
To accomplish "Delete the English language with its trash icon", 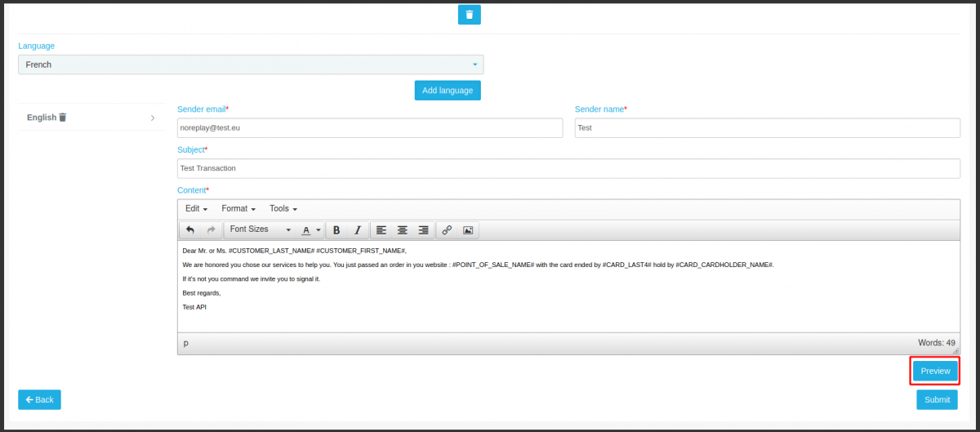I will pyautogui.click(x=63, y=118).
